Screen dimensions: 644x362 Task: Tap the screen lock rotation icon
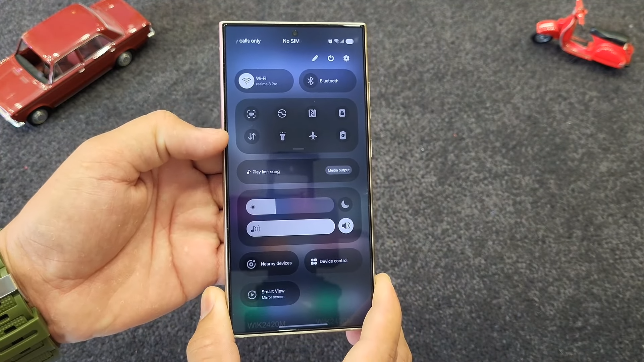[x=342, y=114]
